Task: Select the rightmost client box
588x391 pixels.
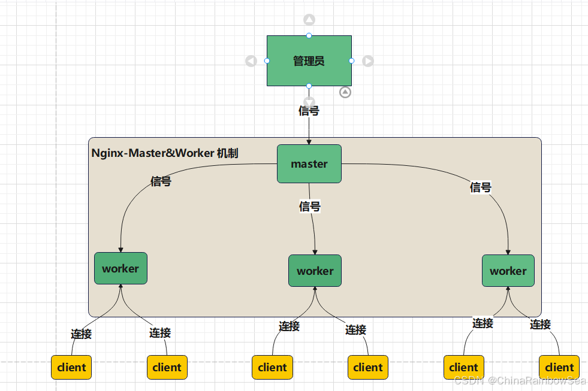Action: click(559, 368)
